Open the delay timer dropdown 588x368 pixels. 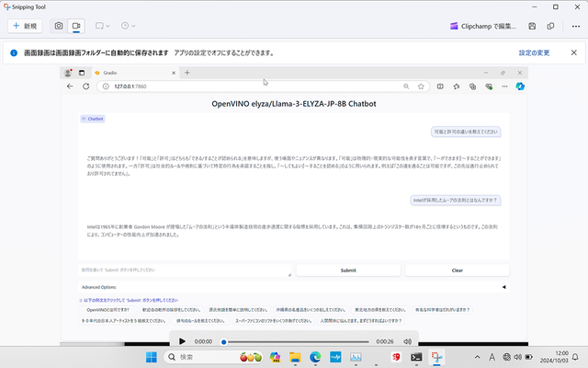click(x=129, y=26)
